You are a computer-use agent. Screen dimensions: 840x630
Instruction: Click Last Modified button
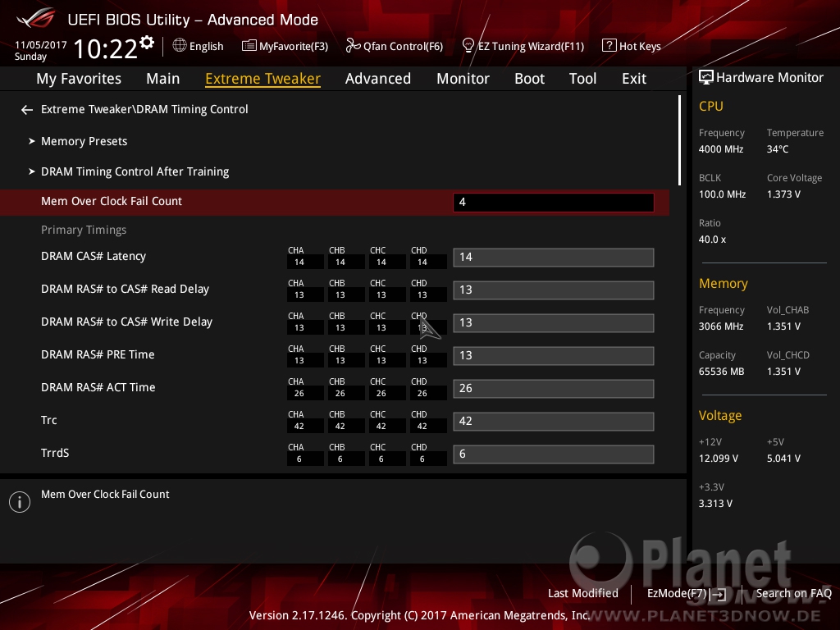click(583, 594)
